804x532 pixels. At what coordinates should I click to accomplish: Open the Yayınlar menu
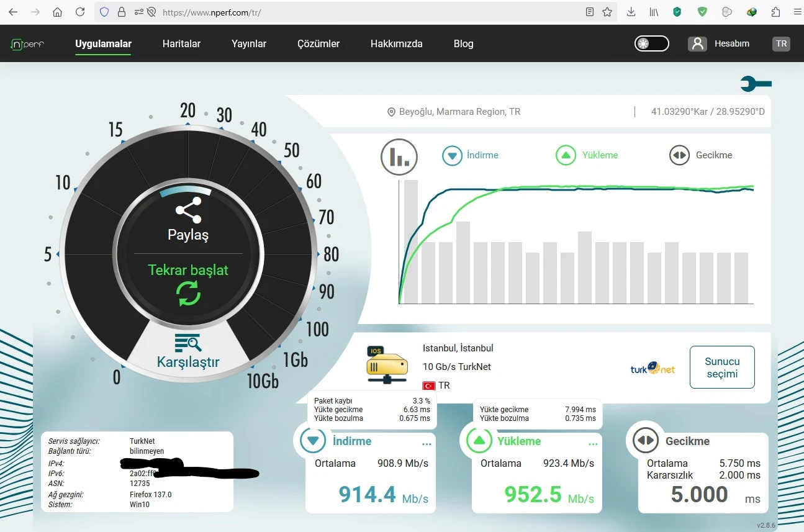click(x=249, y=43)
